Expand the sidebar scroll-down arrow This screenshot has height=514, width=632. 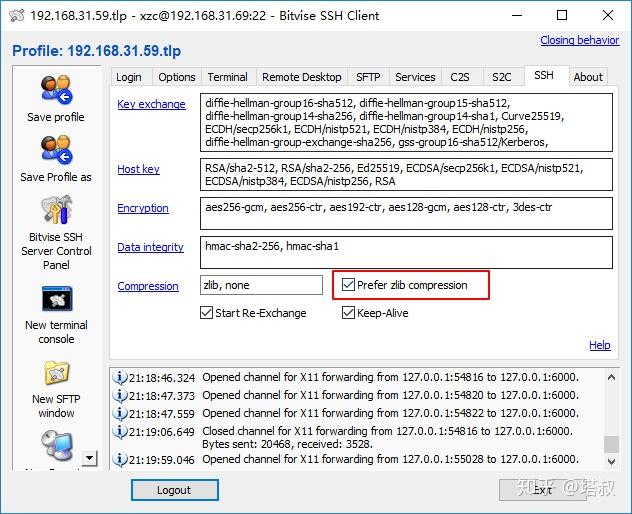89,458
